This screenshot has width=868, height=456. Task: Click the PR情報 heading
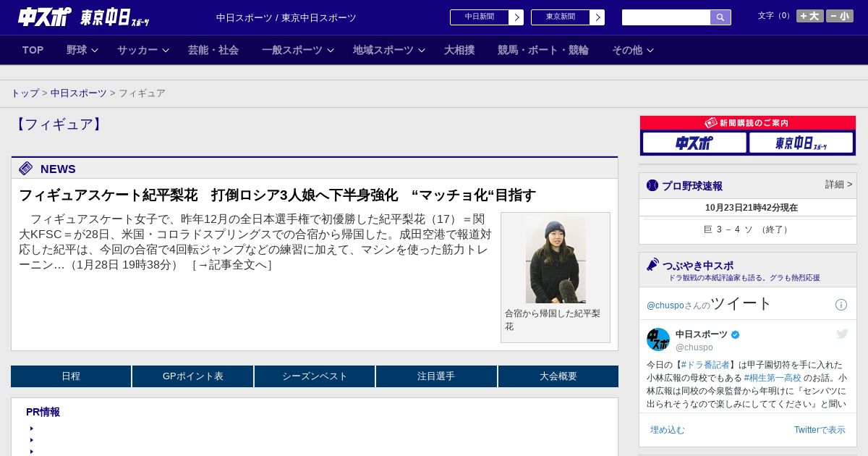pos(43,412)
